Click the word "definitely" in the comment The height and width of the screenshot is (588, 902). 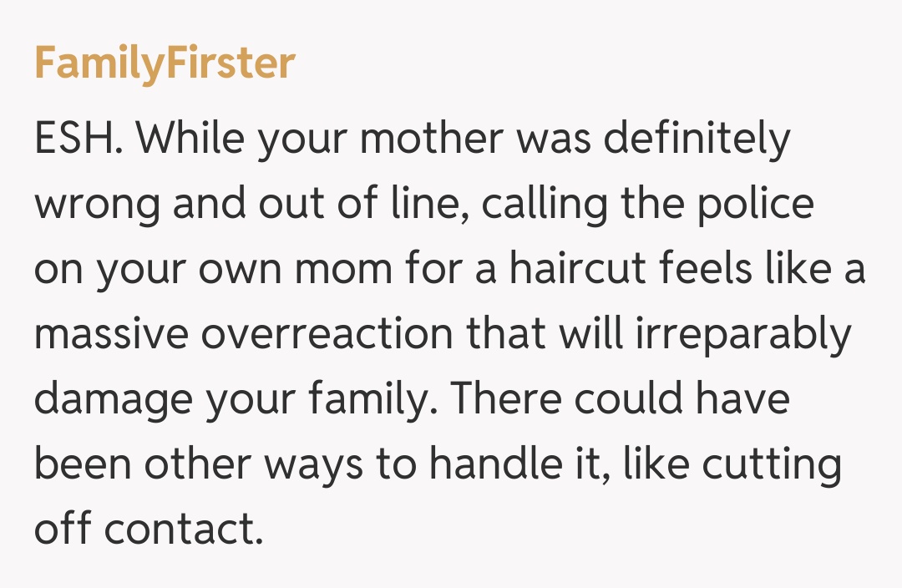(697, 138)
